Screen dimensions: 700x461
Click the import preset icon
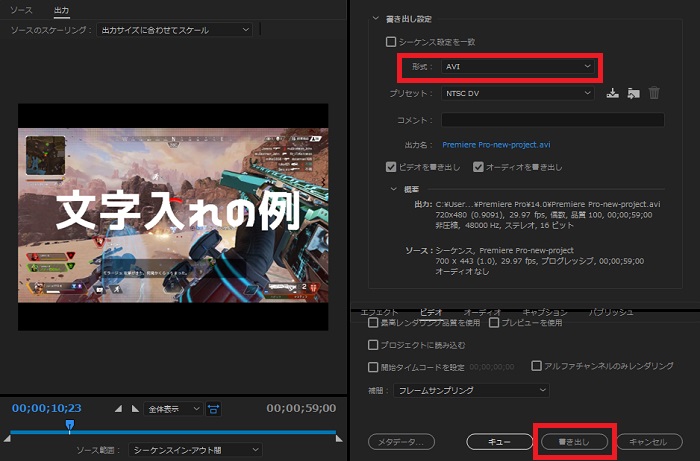coord(633,93)
